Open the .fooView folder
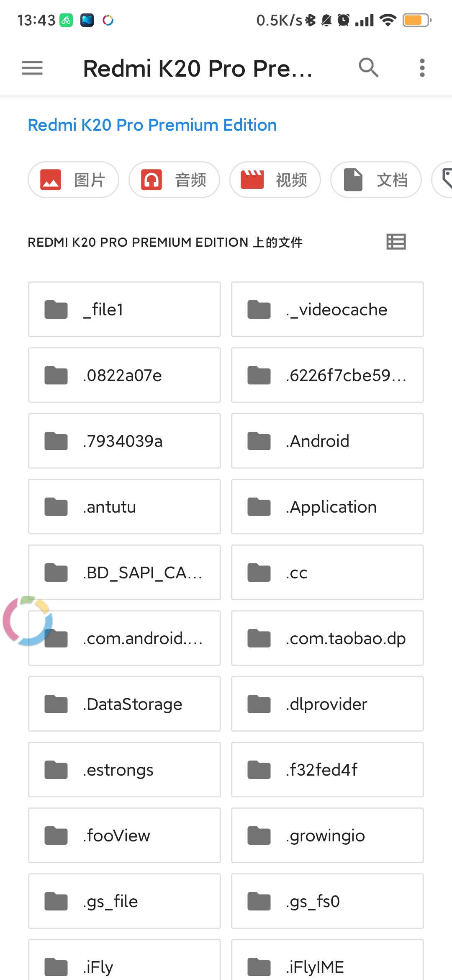Screen dimensions: 452x980 coord(124,836)
